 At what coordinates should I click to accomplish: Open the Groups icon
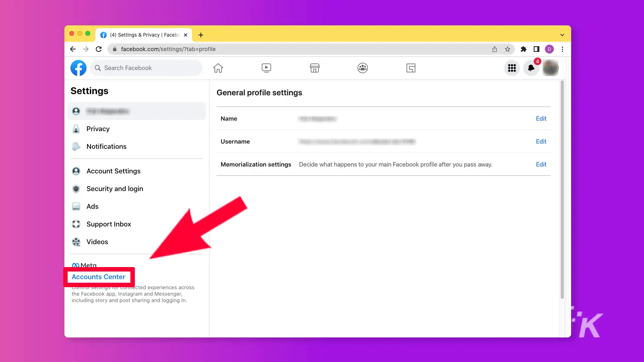[363, 68]
